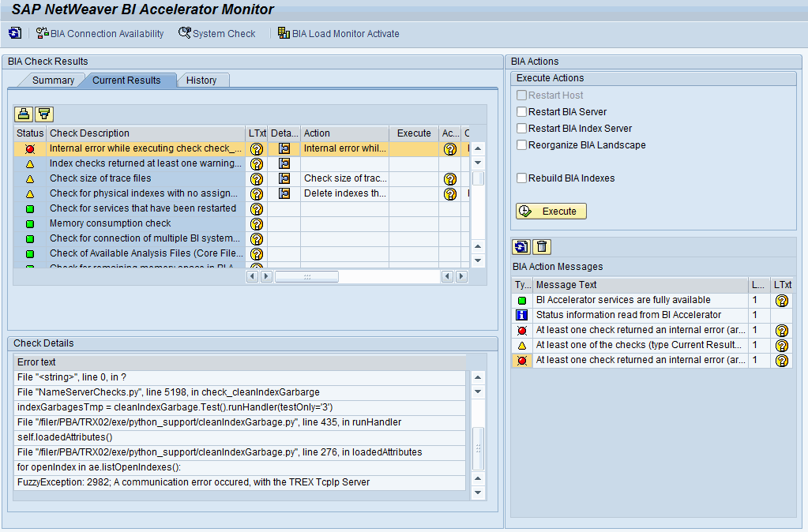Show details for Check size of trace files
808x532 pixels.
point(284,178)
